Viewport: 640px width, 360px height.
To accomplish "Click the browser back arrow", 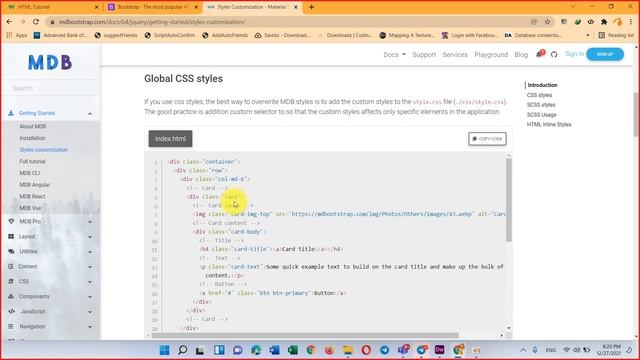I will pos(9,22).
